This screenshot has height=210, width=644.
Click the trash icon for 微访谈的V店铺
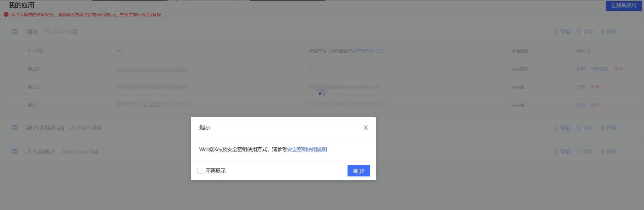point(603,128)
